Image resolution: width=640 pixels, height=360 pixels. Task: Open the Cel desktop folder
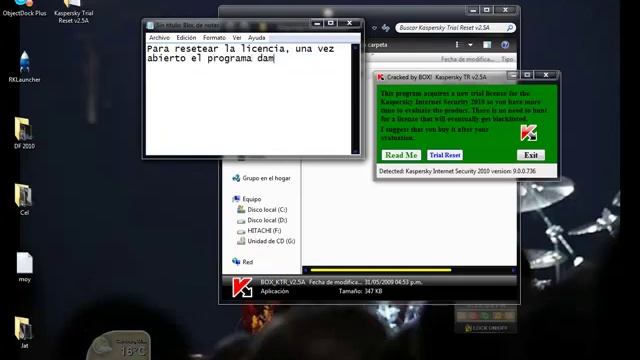point(24,200)
